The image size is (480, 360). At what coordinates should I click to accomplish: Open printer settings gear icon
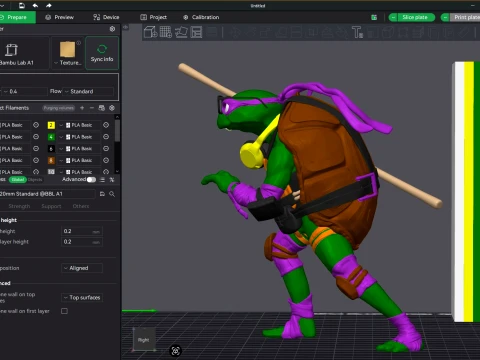(112, 29)
